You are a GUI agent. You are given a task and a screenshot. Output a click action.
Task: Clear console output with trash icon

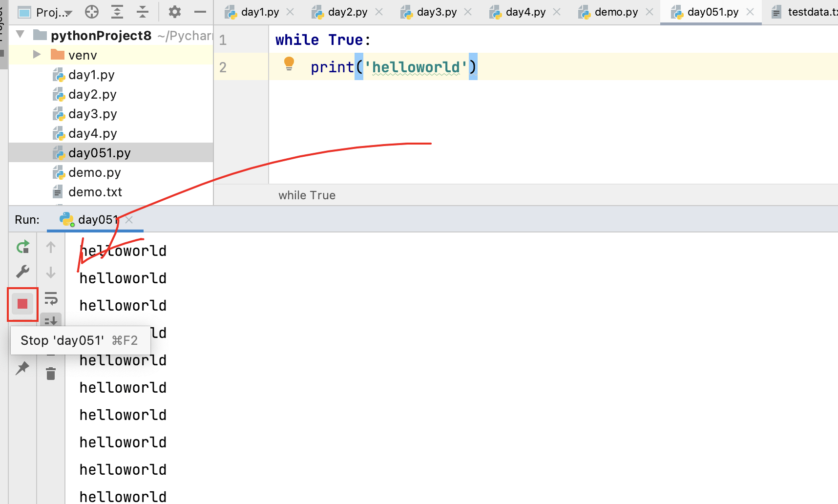click(51, 374)
